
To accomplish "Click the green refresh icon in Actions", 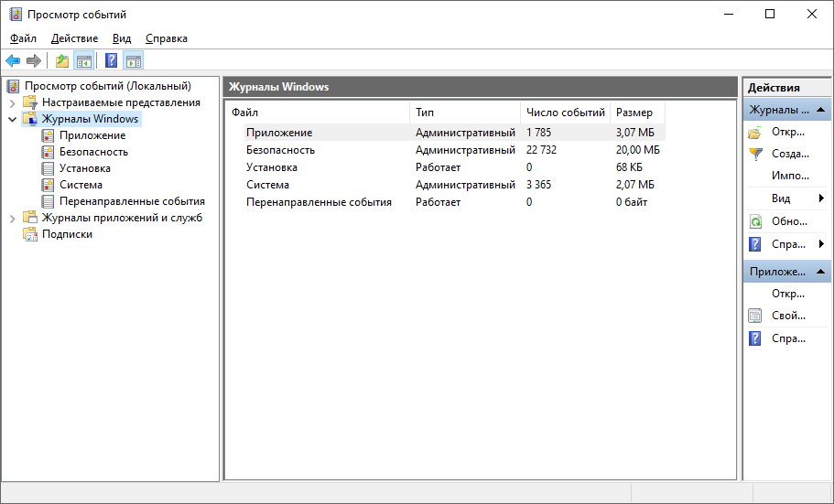I will click(754, 221).
